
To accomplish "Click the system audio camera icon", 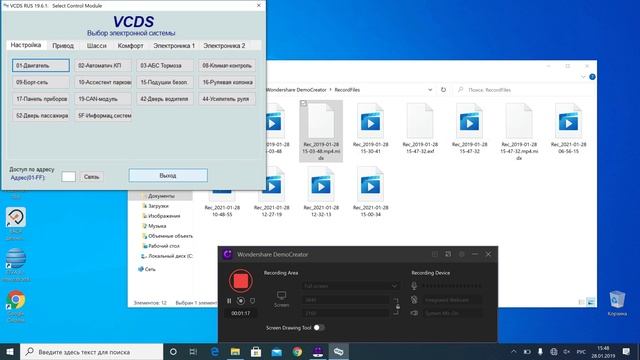I will click(x=414, y=313).
